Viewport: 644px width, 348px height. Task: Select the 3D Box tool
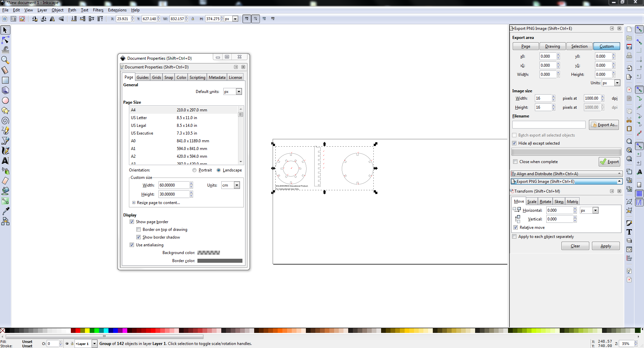tap(5, 90)
